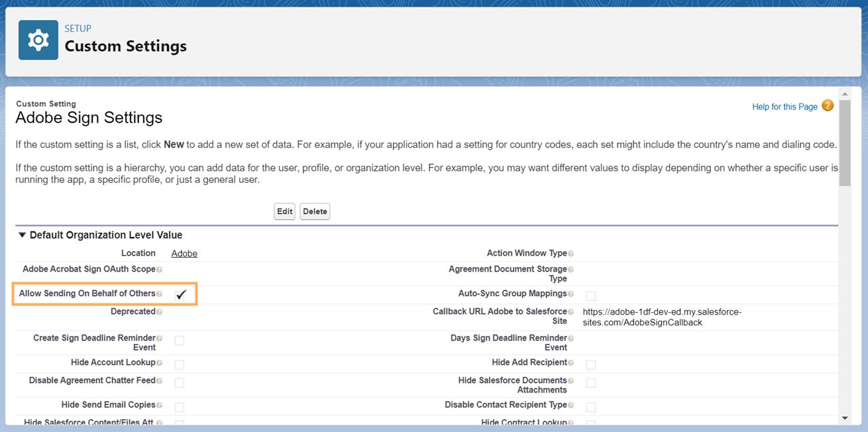Click the vertical scrollbar thumb
This screenshot has width=868, height=432.
click(844, 143)
